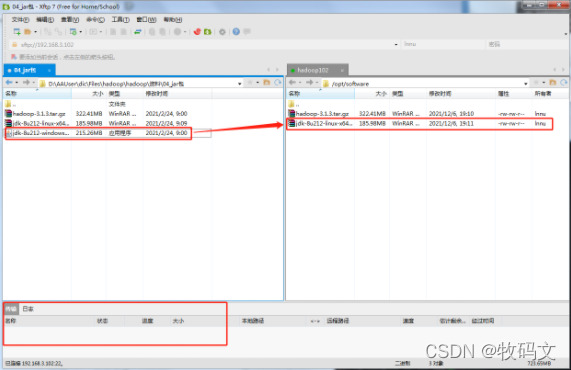Expand the remote /opt/software path dropdown

pyautogui.click(x=525, y=83)
